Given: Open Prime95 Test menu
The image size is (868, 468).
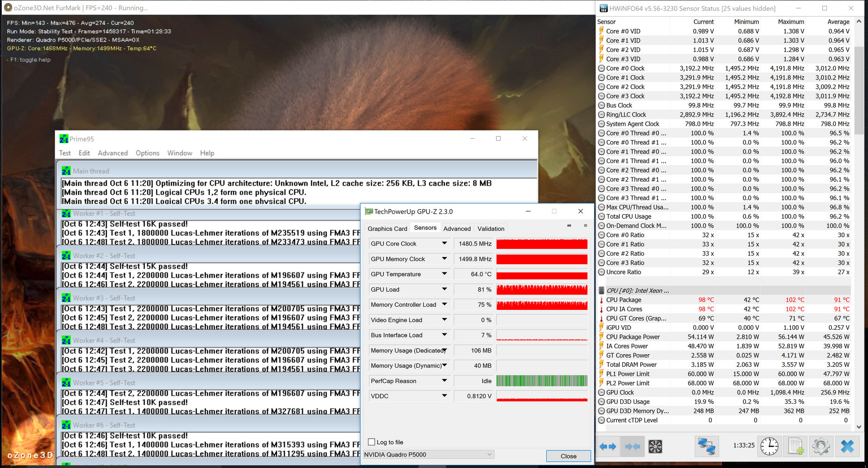Looking at the screenshot, I should [x=65, y=153].
